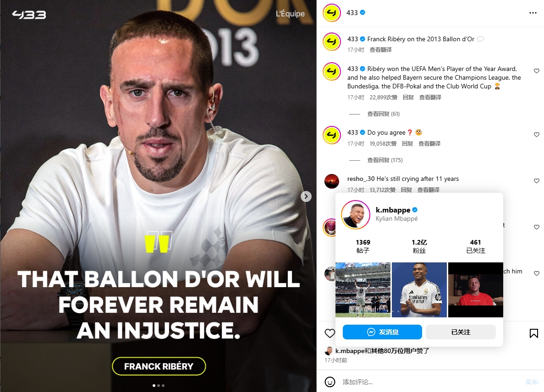
Task: Like the resho_.30 comment
Action: 536,181
